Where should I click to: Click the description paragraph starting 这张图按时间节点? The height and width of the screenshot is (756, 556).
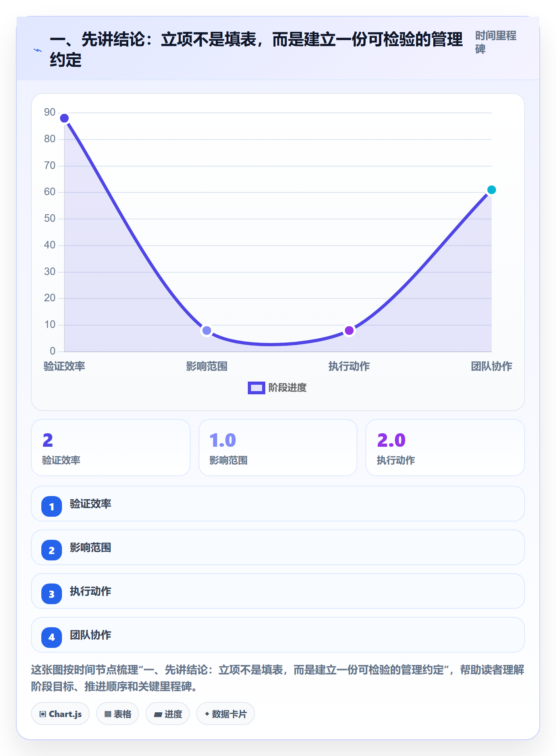(278, 678)
